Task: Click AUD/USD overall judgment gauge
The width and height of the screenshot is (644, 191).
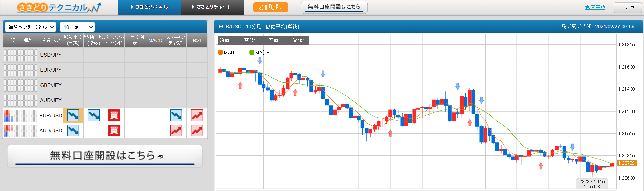Action: (x=21, y=131)
